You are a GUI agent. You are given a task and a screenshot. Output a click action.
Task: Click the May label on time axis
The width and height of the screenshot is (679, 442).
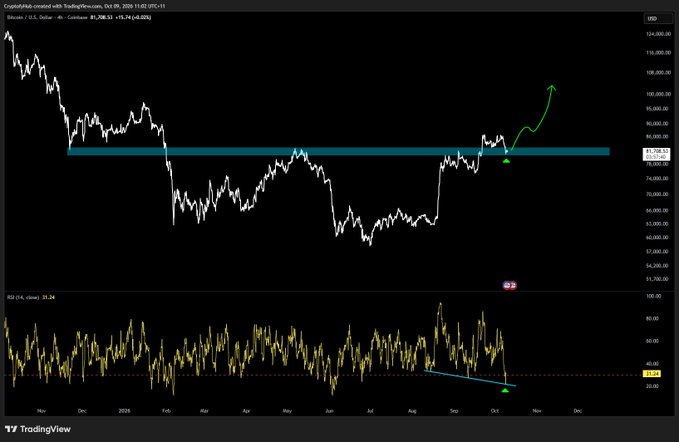tap(287, 411)
